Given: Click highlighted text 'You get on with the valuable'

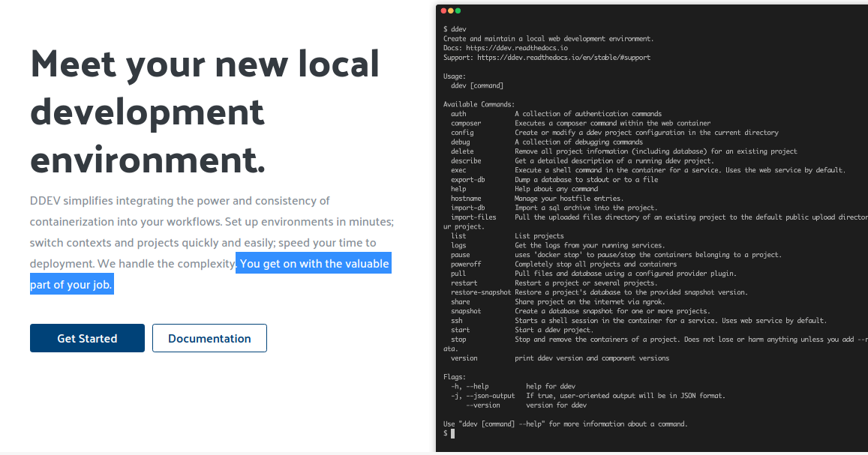Looking at the screenshot, I should 314,263.
